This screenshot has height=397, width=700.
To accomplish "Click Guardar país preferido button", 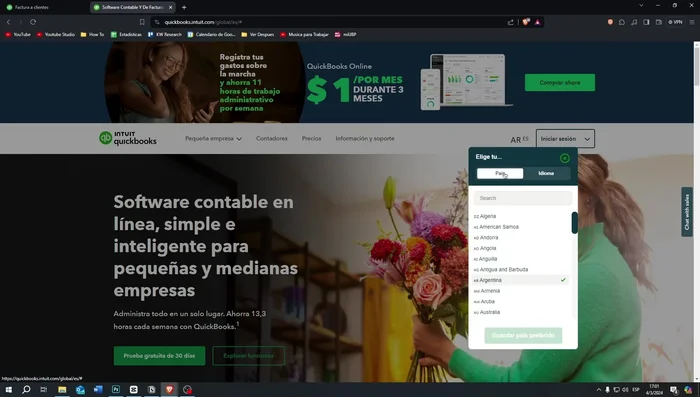I will pos(523,335).
